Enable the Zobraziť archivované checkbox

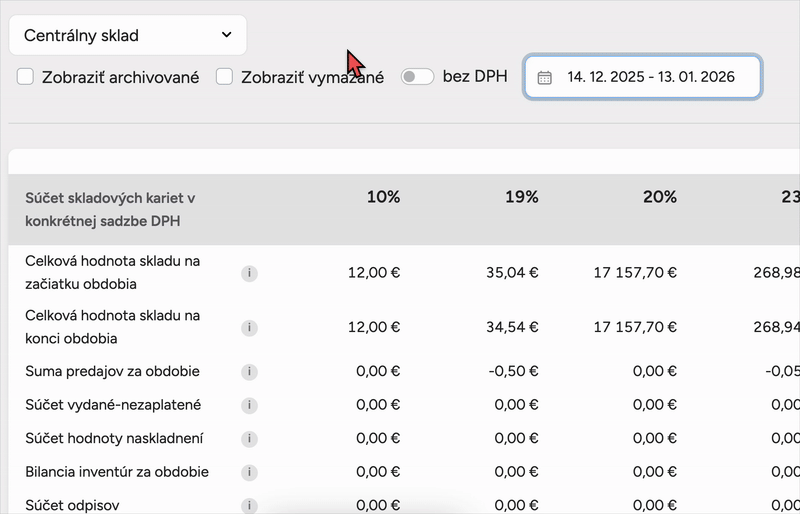click(26, 76)
